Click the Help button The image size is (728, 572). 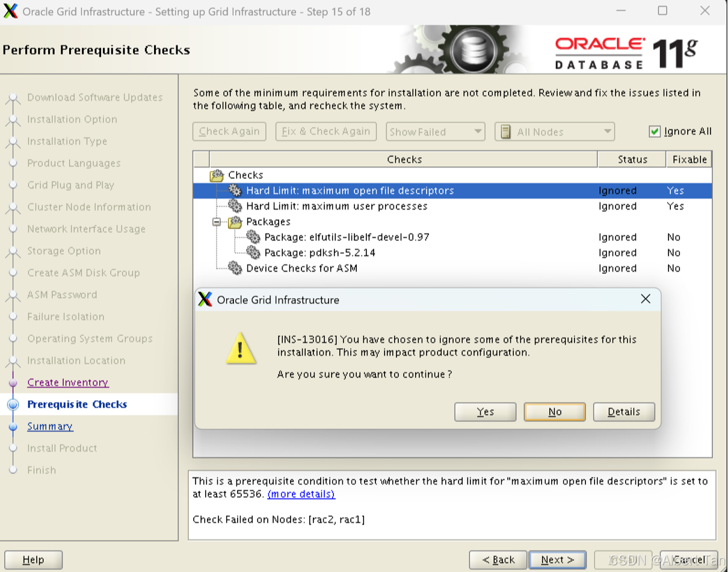[x=33, y=560]
